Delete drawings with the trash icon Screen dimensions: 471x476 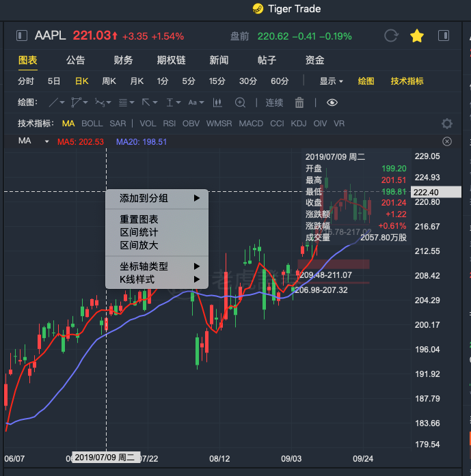coord(299,102)
